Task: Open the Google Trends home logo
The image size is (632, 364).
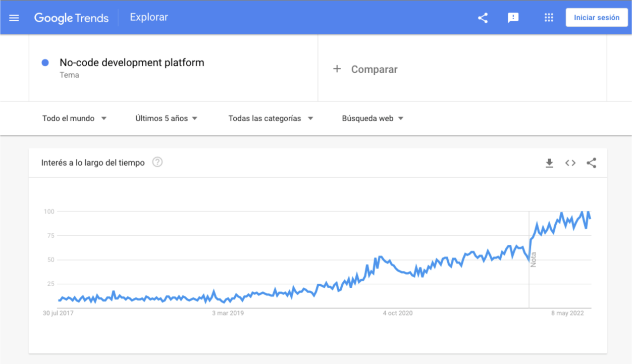Action: (x=71, y=18)
